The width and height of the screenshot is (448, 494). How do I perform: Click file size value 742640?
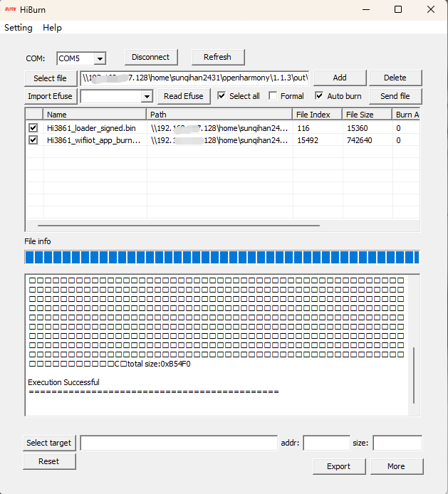[x=360, y=140]
